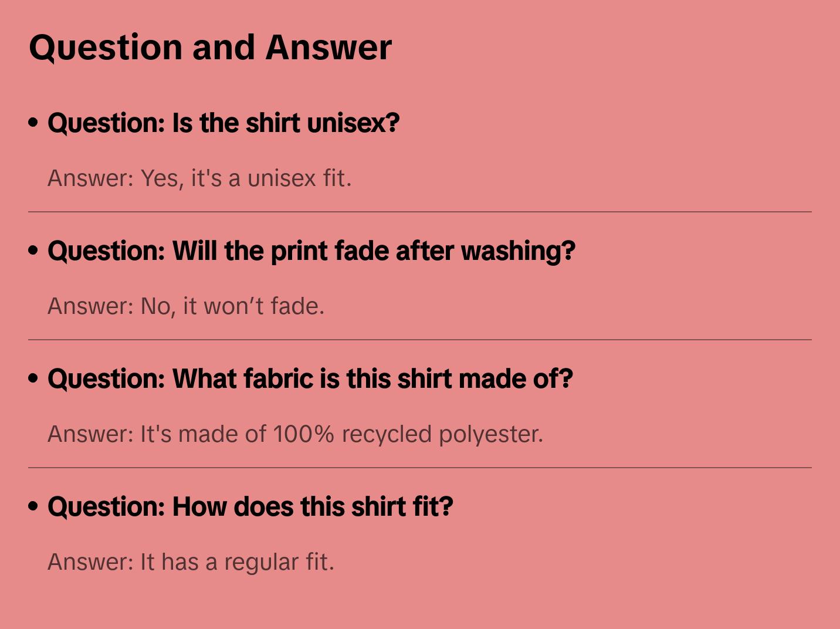840x629 pixels.
Task: Click the '100%' text in the fabric answer
Action: coord(303,434)
